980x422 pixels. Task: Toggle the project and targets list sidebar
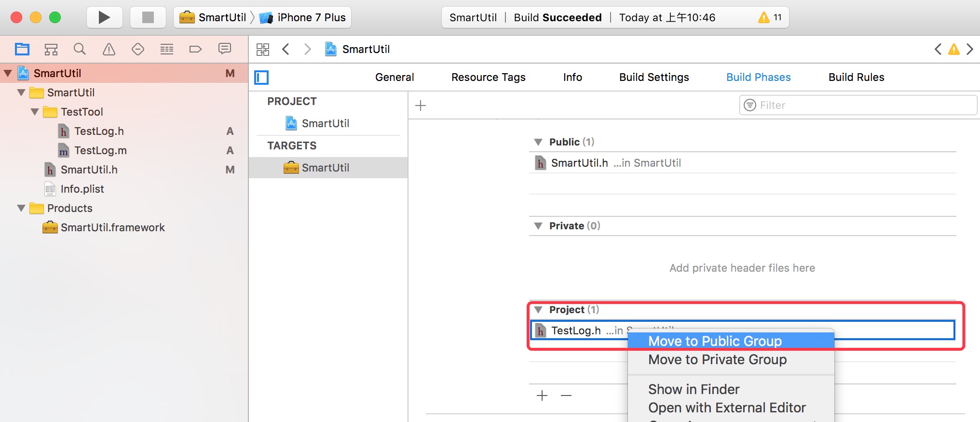pyautogui.click(x=261, y=78)
